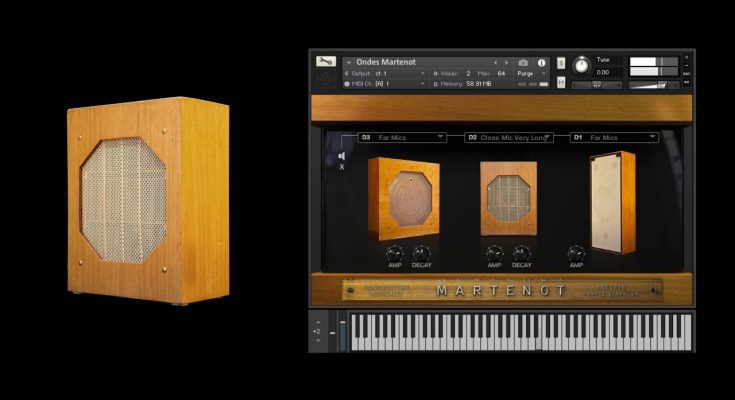This screenshot has width=735, height=400.
Task: Toggle the Mute button
Action: coord(561,84)
